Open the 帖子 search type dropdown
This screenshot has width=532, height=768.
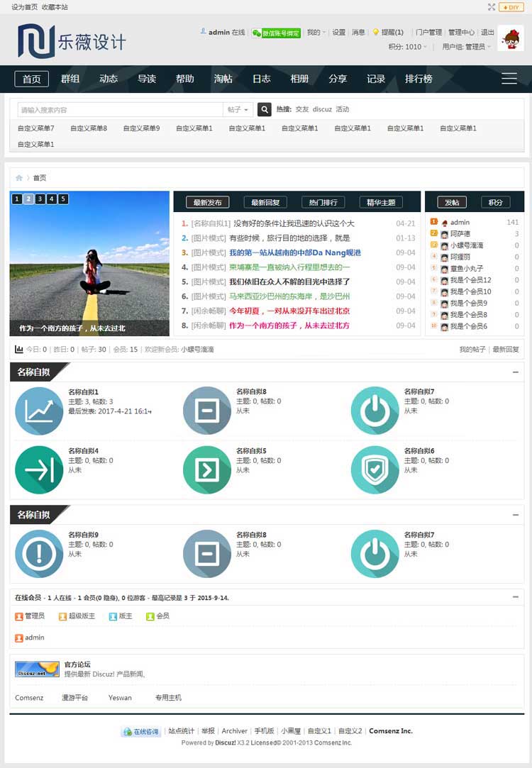(x=238, y=110)
